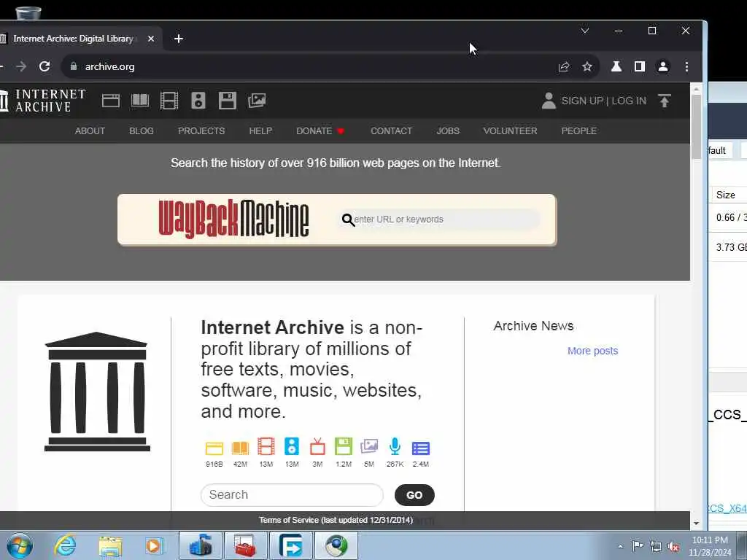Click the microphone 267K icon
Viewport: 747px width, 560px height.
point(395,447)
